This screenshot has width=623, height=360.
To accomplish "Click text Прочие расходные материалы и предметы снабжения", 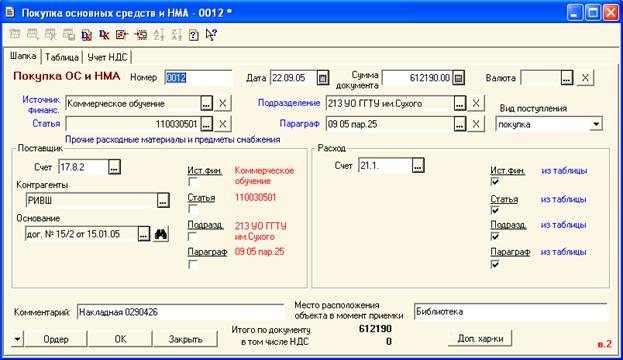I will tap(173, 139).
